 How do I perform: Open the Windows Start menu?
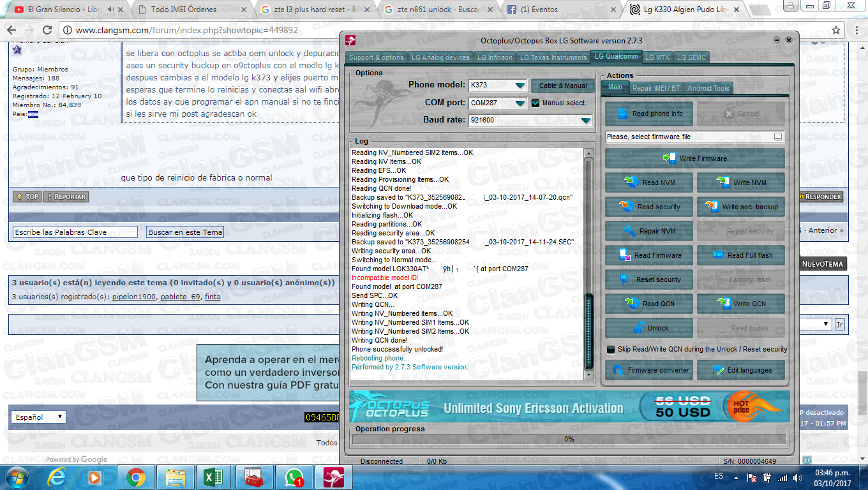click(15, 477)
